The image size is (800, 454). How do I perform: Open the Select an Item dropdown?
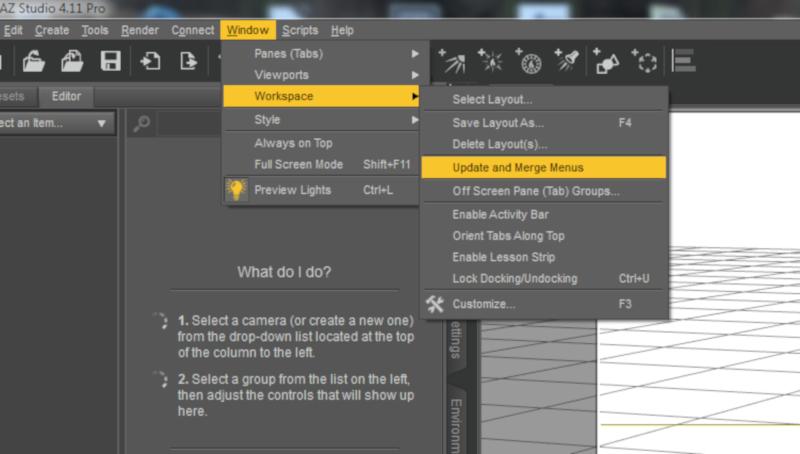56,123
